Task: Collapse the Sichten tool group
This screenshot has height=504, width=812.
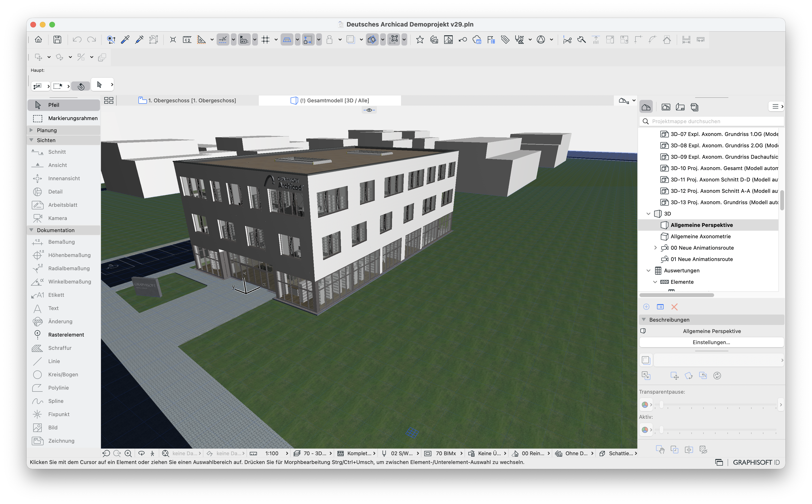Action: (x=31, y=140)
